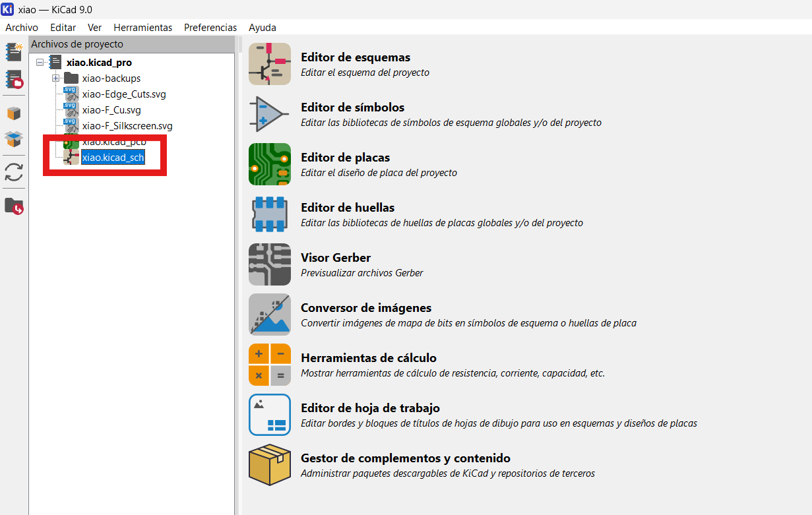Click the Open Project icon in left toolbar

pyautogui.click(x=14, y=79)
